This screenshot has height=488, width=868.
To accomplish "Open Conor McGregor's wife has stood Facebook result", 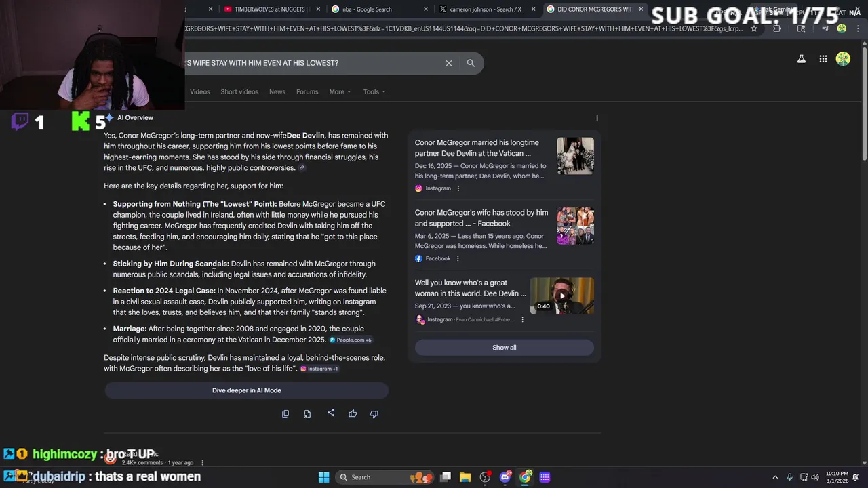I will pos(481,218).
